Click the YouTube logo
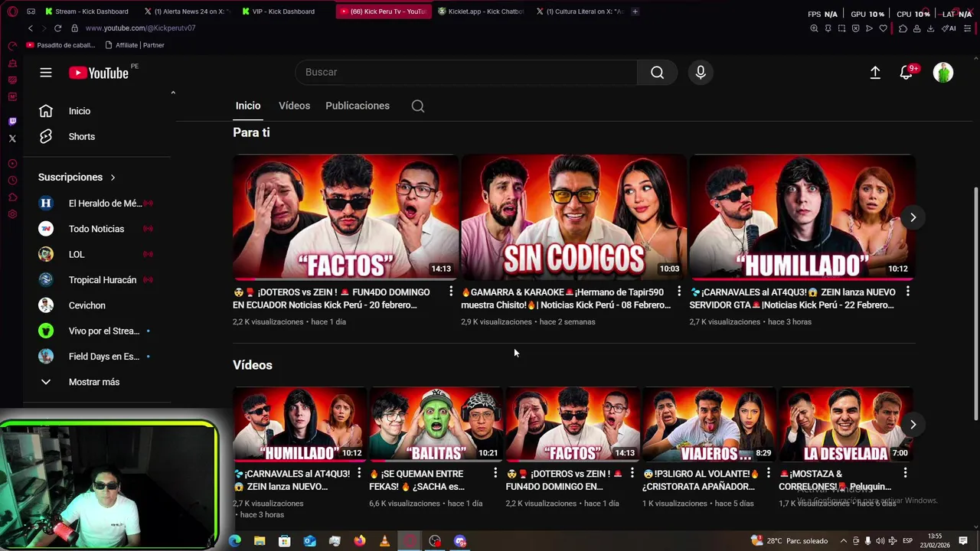Screen dimensions: 980x551 (x=99, y=73)
